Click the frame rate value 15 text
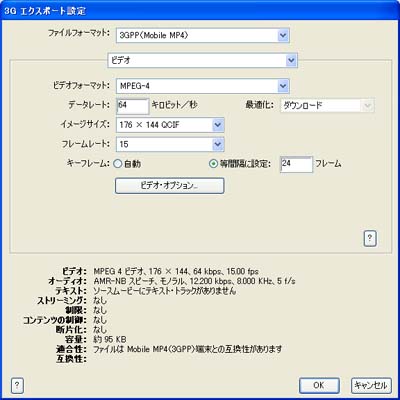Image resolution: width=400 pixels, height=400 pixels. coord(124,144)
